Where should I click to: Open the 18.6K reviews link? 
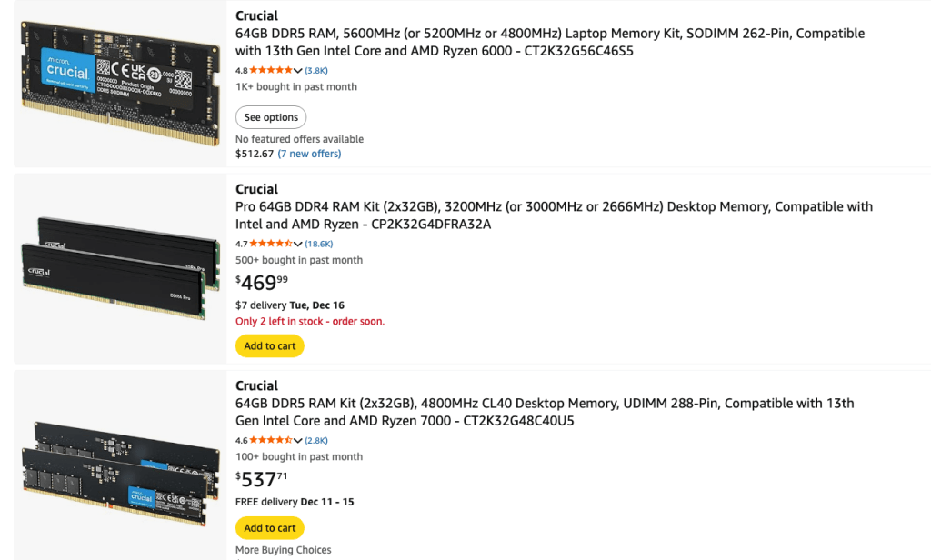pos(319,244)
